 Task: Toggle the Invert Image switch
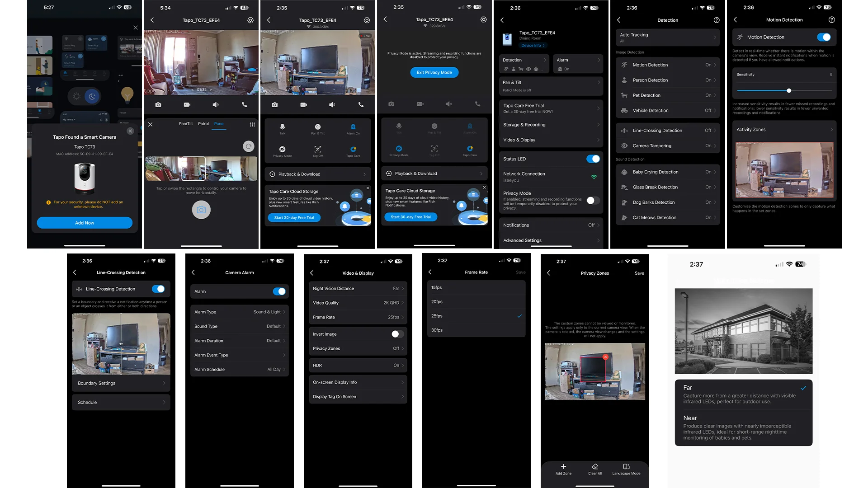point(397,334)
